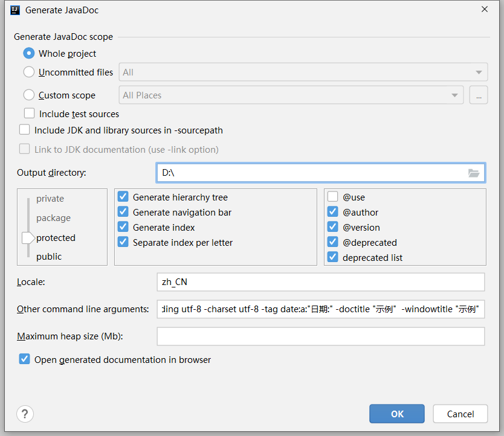
Task: Toggle the Generate index checkbox
Action: pos(123,226)
